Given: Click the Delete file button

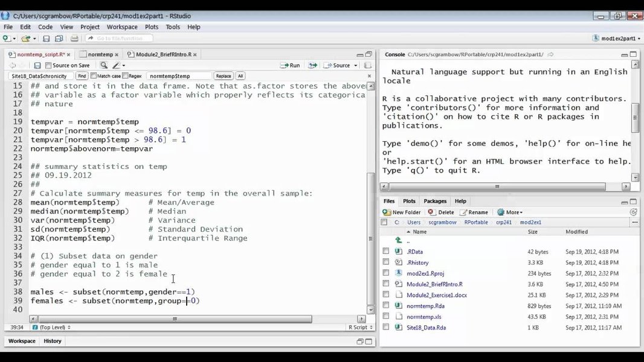Looking at the screenshot, I should click(x=441, y=212).
